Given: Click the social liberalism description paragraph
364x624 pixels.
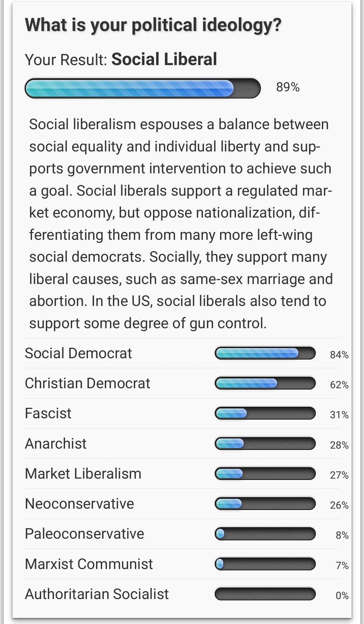Looking at the screenshot, I should point(181,223).
